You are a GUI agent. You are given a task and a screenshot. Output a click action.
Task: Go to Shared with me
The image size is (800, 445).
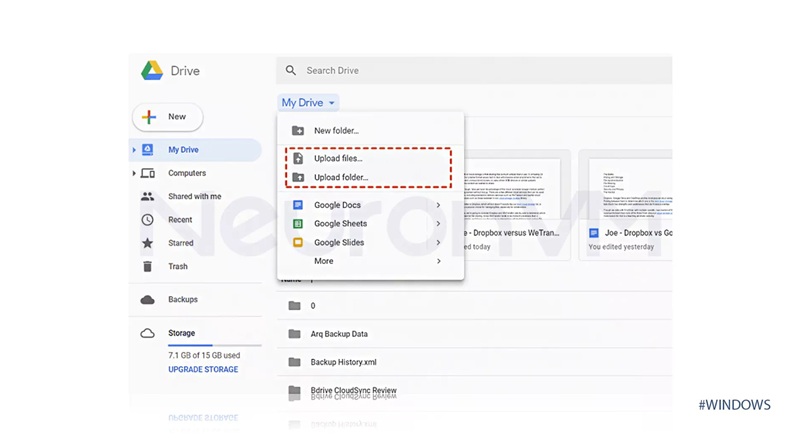(x=195, y=196)
